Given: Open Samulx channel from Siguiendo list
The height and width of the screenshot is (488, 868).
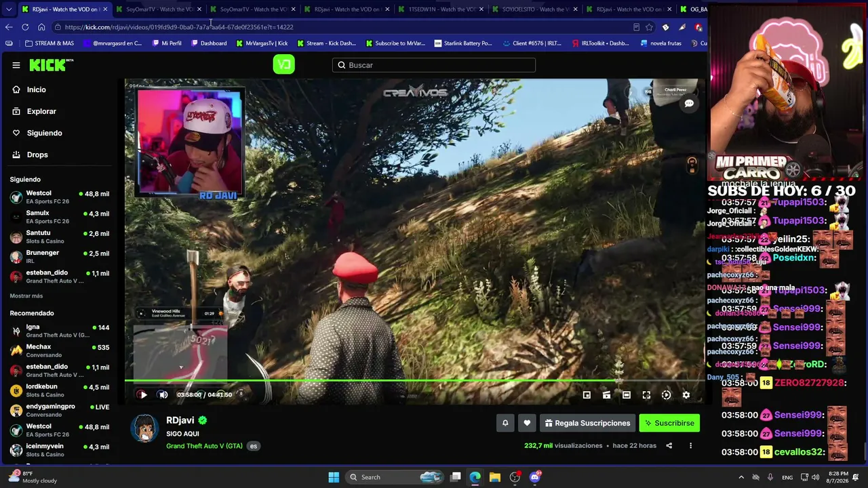Looking at the screenshot, I should click(x=60, y=217).
